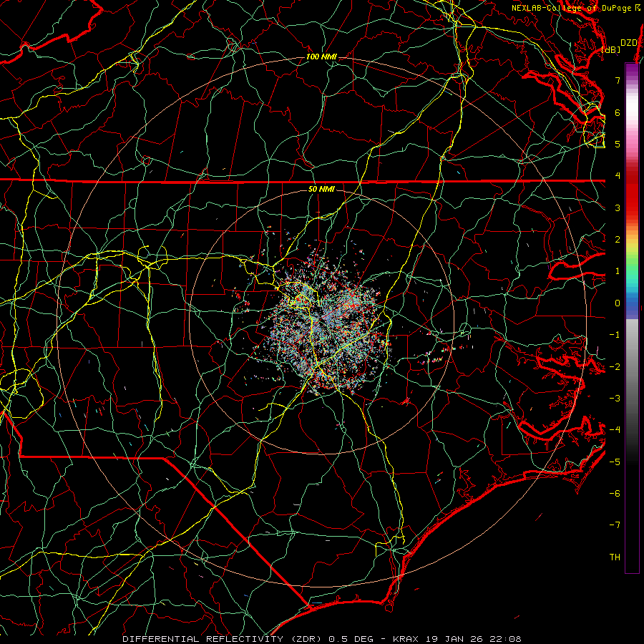Click the 6 dB value on color scale
644x644 pixels.
pyautogui.click(x=618, y=112)
